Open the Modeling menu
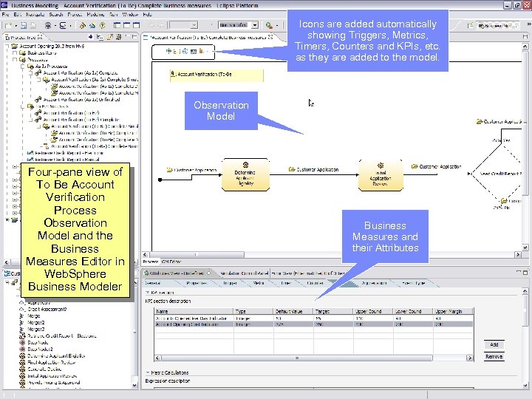The width and height of the screenshot is (532, 399). [95, 15]
